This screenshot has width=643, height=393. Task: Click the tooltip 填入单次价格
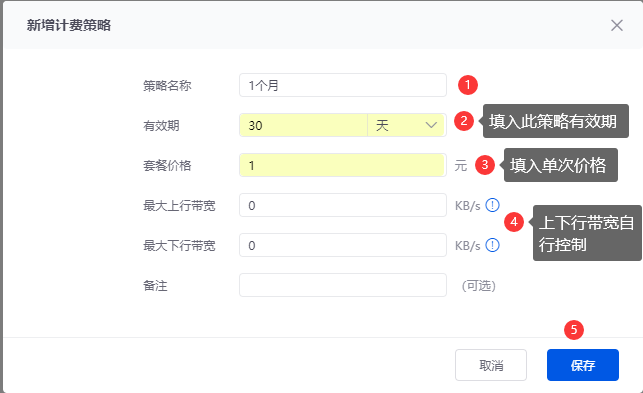coord(560,165)
